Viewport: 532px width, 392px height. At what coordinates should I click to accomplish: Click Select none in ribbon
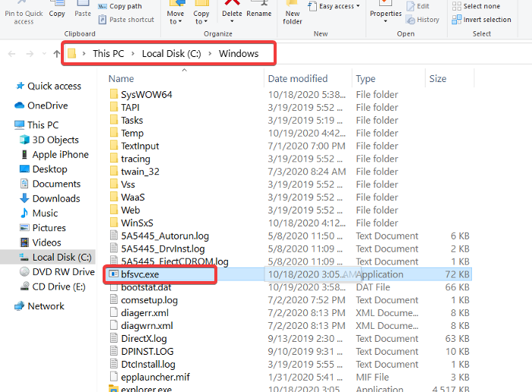coord(476,6)
